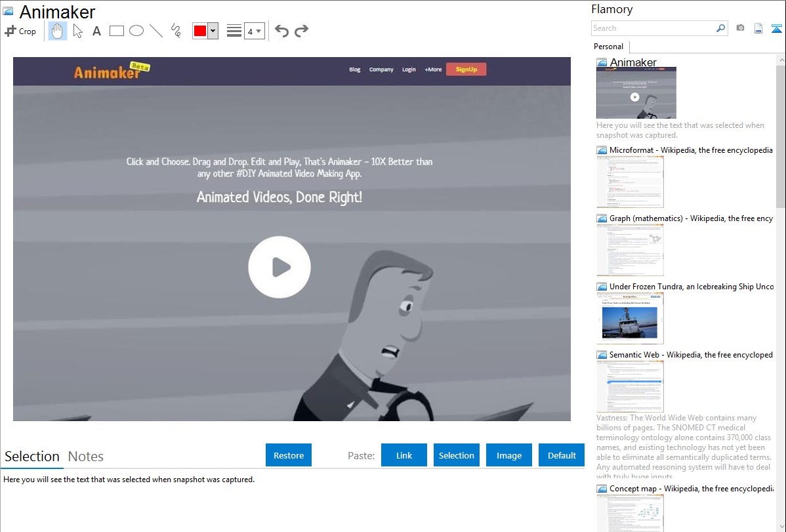Click the snapshot icon beside Graph (mathematics)

[x=602, y=218]
